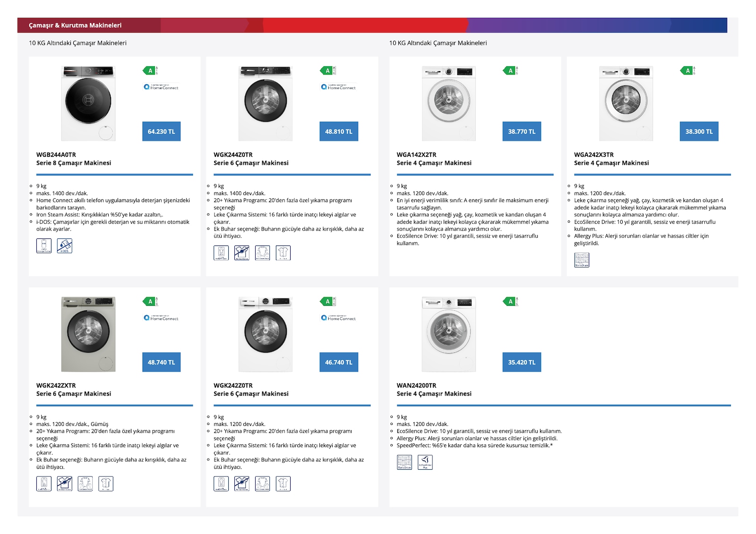Image resolution: width=756 pixels, height=534 pixels.
Task: Click the 20+ programs icon under WGK242Z0TR
Action: pos(221,483)
